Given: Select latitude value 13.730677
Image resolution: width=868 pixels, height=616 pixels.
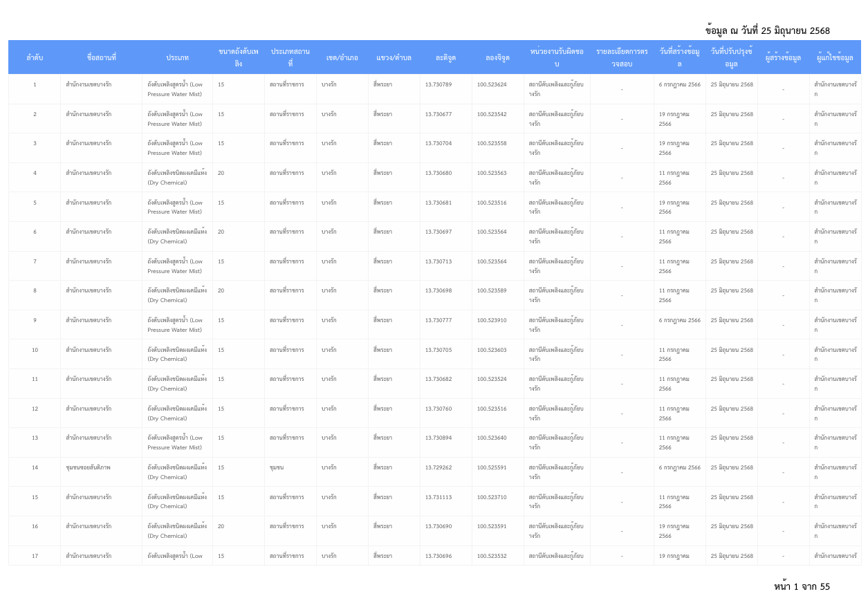Looking at the screenshot, I should point(438,114).
